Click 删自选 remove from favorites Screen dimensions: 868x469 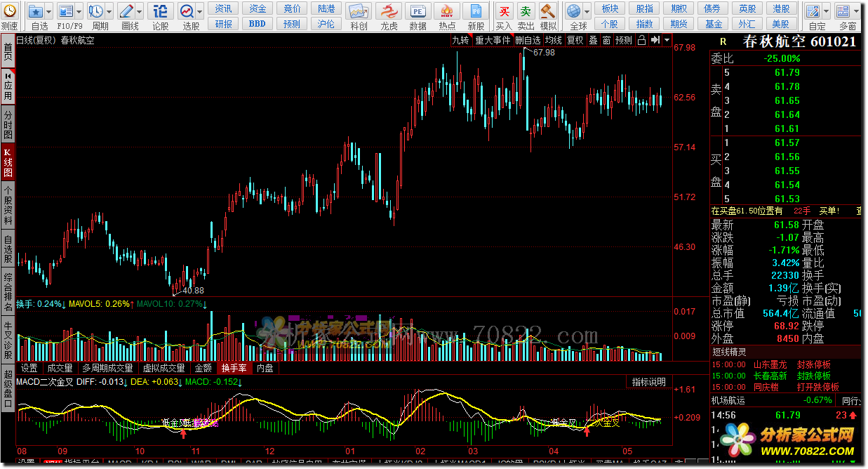(528, 40)
